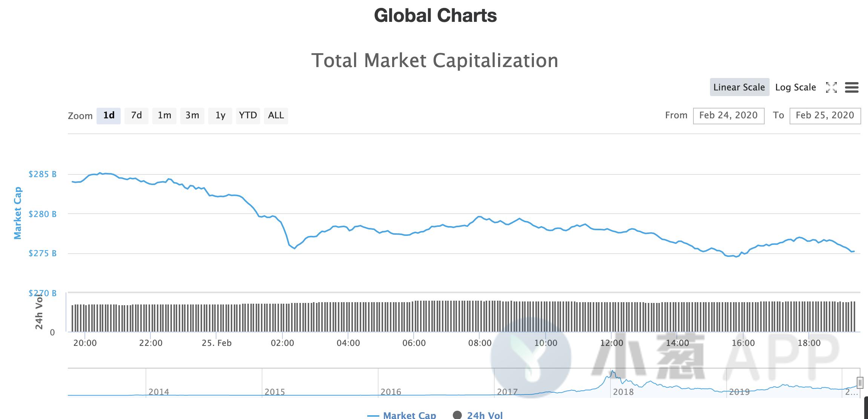Click the navigator right range handle
This screenshot has height=419, width=868.
(860, 383)
